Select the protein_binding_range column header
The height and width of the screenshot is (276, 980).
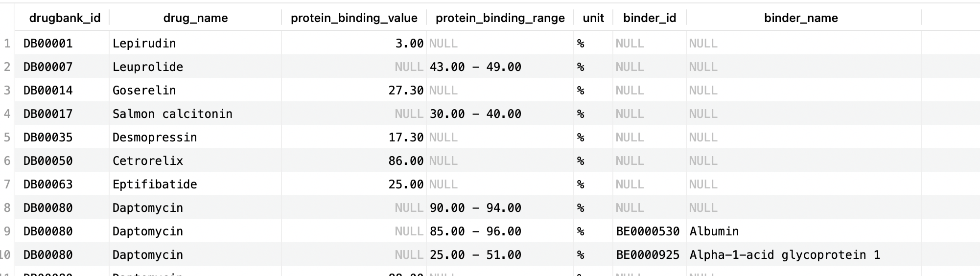point(500,18)
